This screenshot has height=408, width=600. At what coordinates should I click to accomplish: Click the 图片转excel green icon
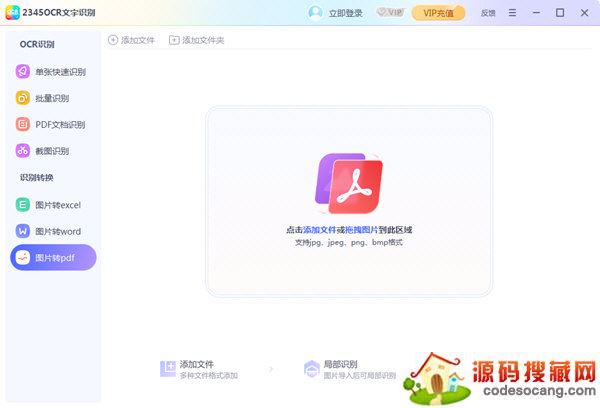[x=23, y=205]
